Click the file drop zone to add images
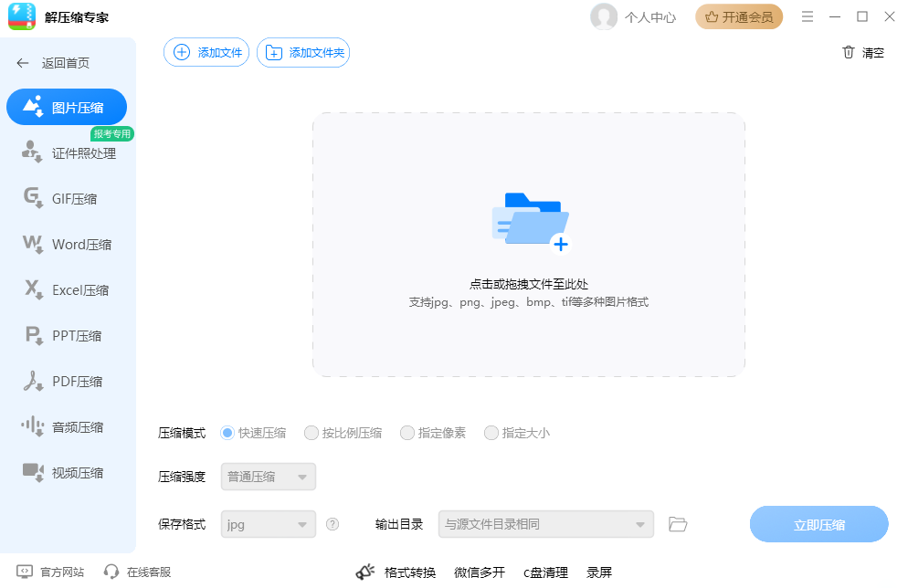Image resolution: width=908 pixels, height=588 pixels. click(529, 246)
